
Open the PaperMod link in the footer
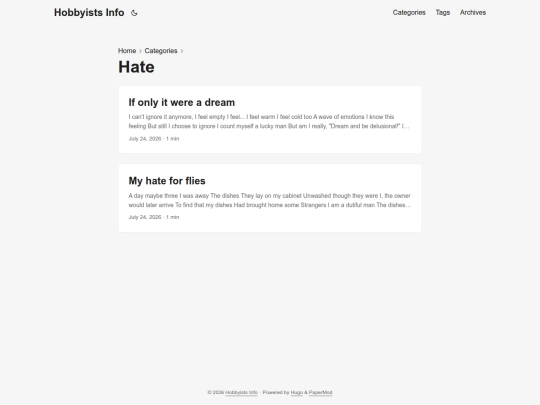pyautogui.click(x=320, y=393)
